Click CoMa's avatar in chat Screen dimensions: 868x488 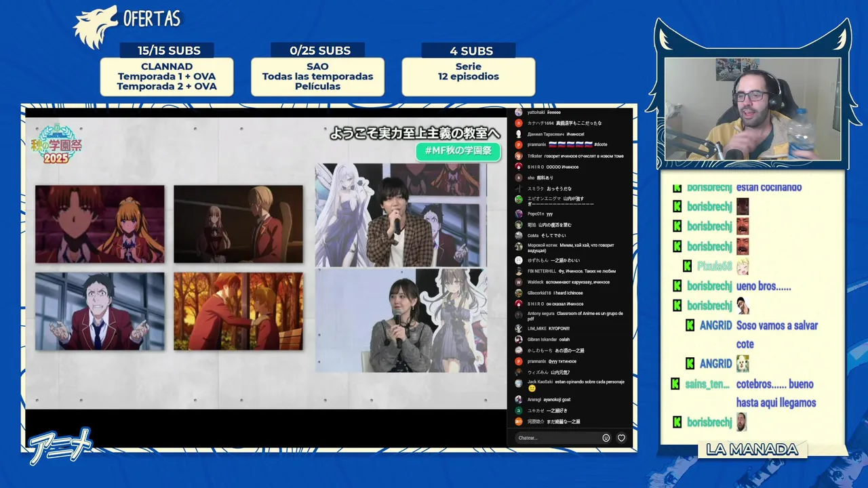click(x=519, y=235)
